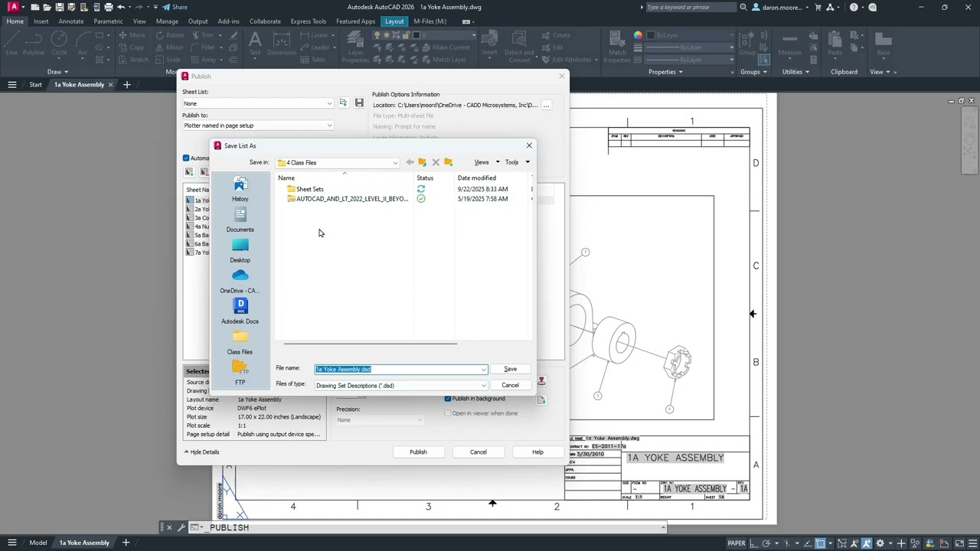980x551 pixels.
Task: Click the Share button in title bar
Action: [x=175, y=7]
